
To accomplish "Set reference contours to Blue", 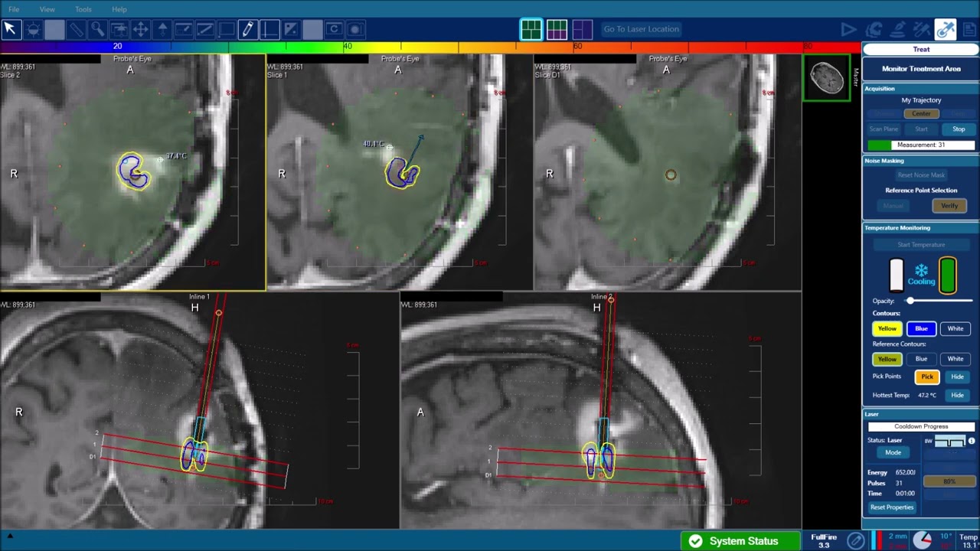I will pyautogui.click(x=921, y=359).
